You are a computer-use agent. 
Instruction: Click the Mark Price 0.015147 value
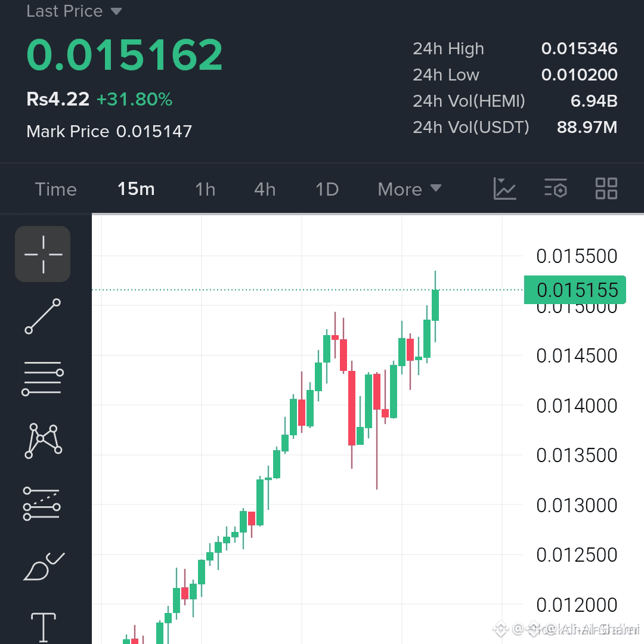[x=154, y=131]
